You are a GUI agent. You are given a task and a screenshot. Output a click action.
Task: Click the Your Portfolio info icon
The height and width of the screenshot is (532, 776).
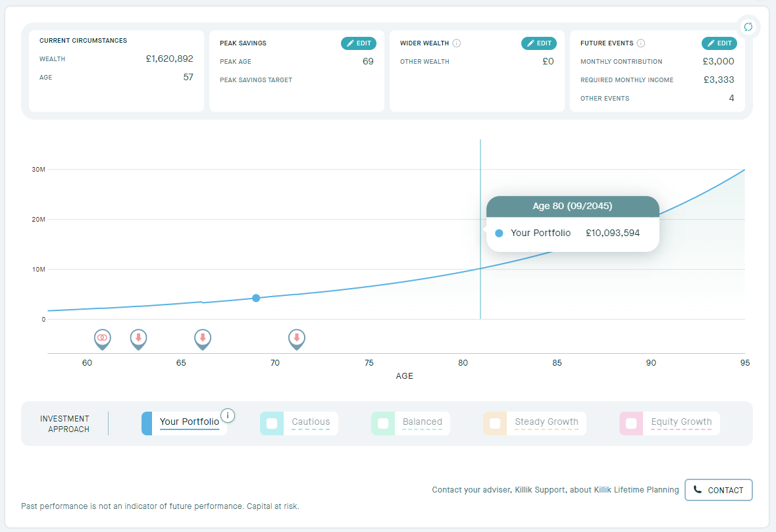click(x=228, y=415)
